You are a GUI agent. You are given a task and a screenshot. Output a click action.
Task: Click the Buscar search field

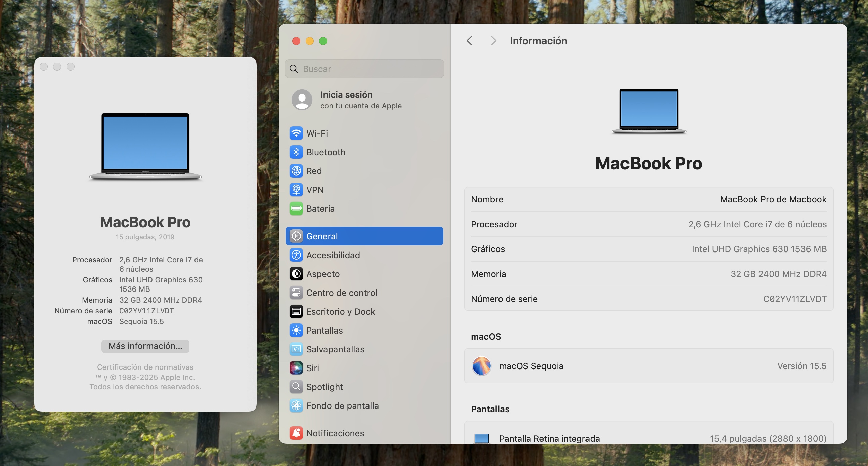pyautogui.click(x=364, y=69)
